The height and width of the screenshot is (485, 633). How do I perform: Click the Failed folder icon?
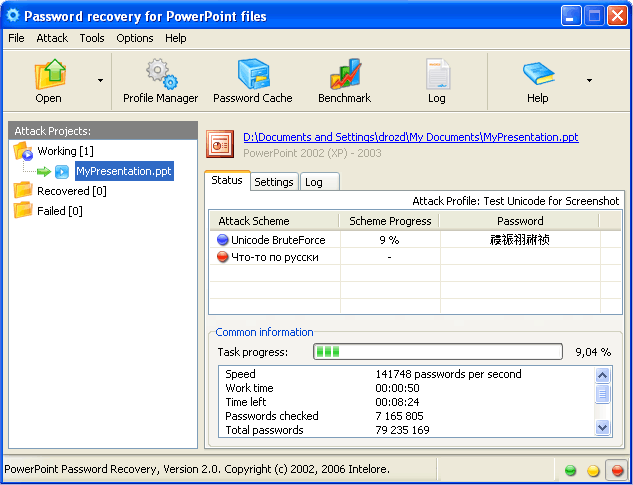tap(23, 210)
